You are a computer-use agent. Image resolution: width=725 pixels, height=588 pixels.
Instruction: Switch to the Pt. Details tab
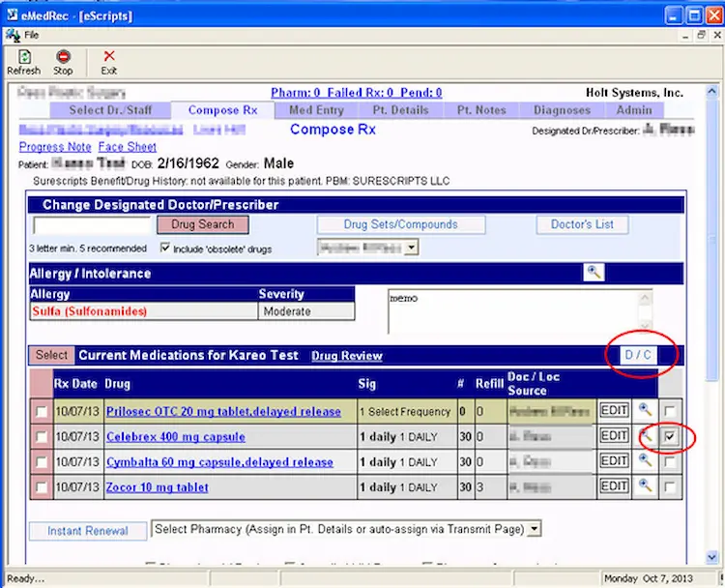[x=400, y=110]
